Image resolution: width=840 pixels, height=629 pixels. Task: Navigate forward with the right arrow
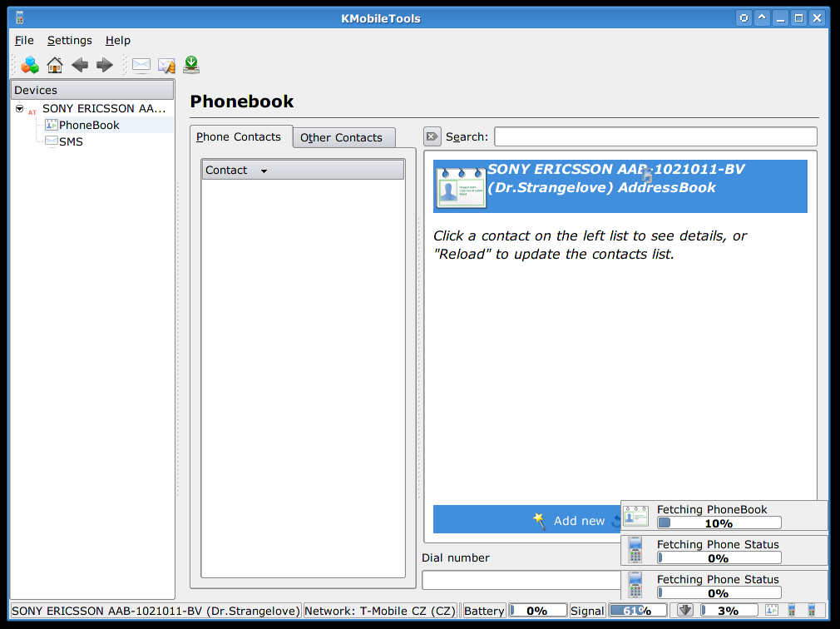(105, 66)
